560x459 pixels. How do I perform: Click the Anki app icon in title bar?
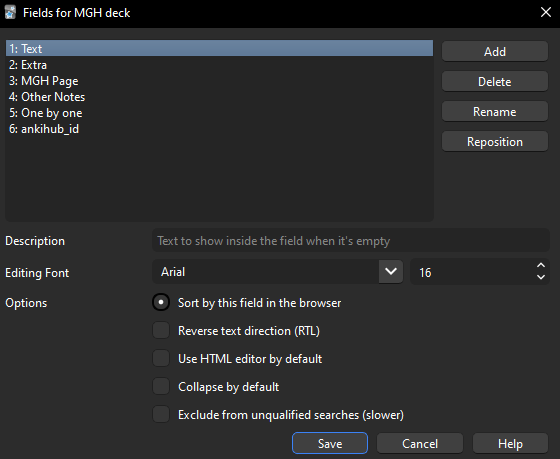pos(10,13)
